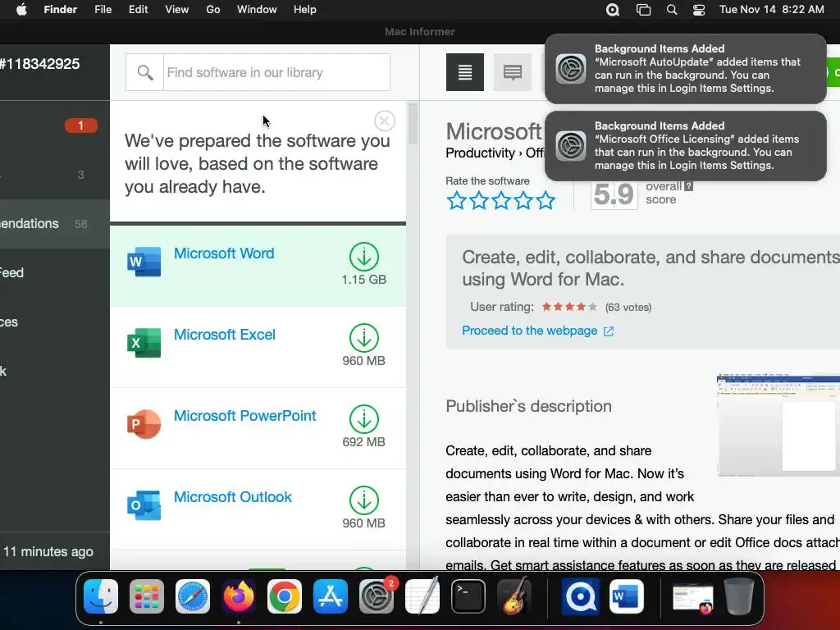Open Microsoft Word from the Dock
The width and height of the screenshot is (840, 630).
point(626,596)
